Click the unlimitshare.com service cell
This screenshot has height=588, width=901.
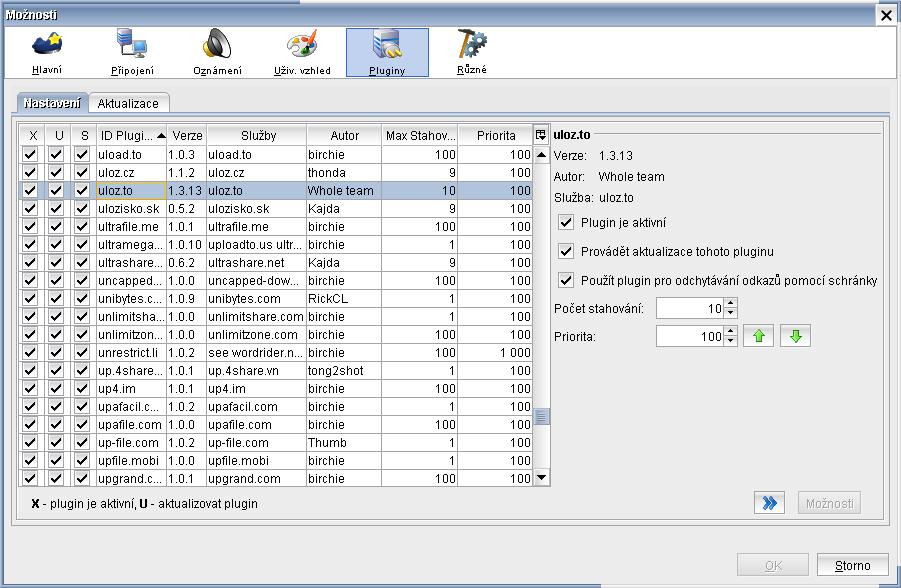256,317
